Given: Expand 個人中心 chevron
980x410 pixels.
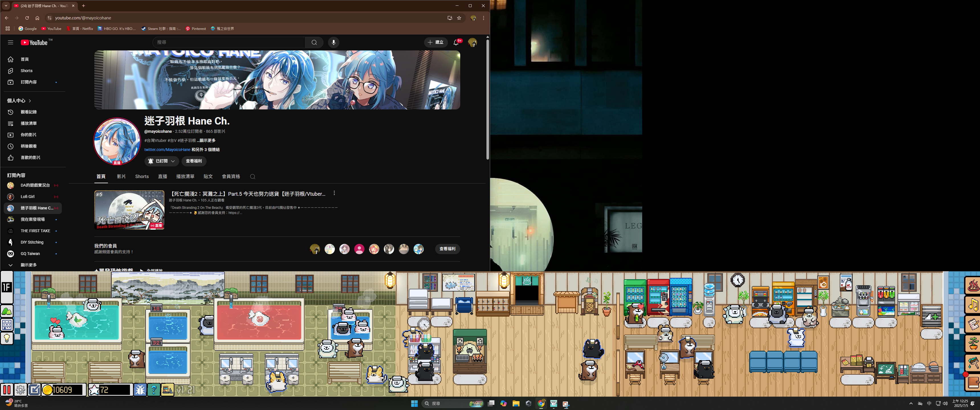Looking at the screenshot, I should [x=30, y=101].
